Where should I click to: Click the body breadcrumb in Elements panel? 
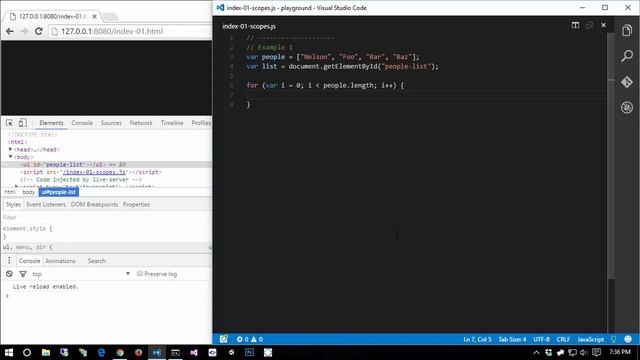click(x=29, y=192)
